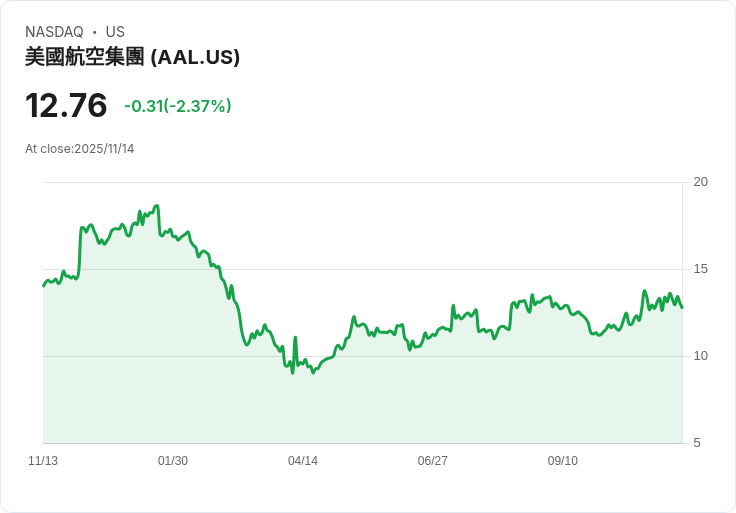The height and width of the screenshot is (513, 736).
Task: Click the 04/14 date axis label
Action: coord(303,461)
